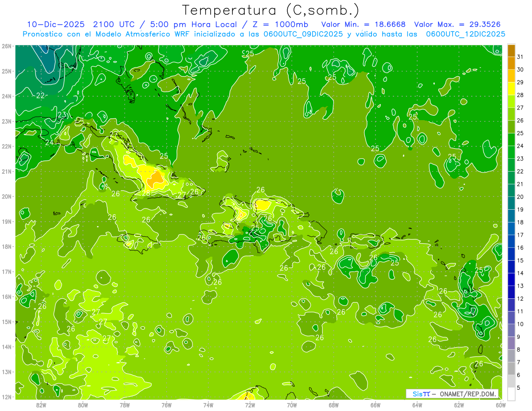Click the 62W longitude axis label
Screen dimensions: 532x411
[x=459, y=405]
